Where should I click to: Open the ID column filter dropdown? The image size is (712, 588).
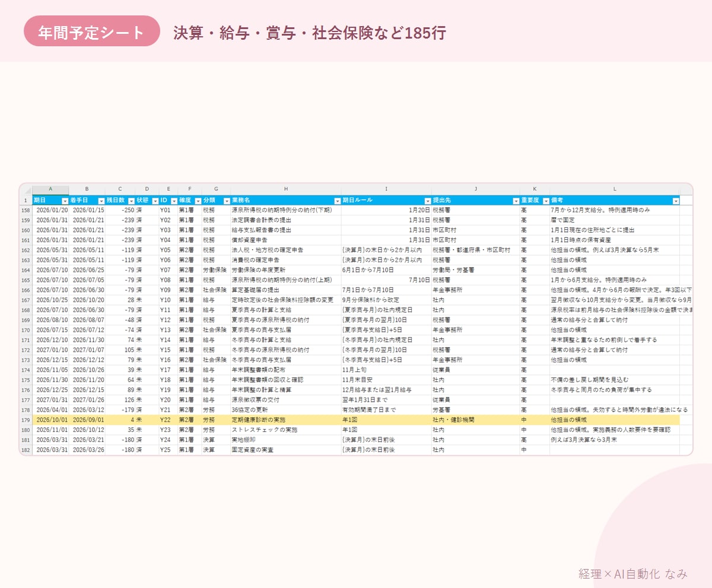tap(173, 201)
